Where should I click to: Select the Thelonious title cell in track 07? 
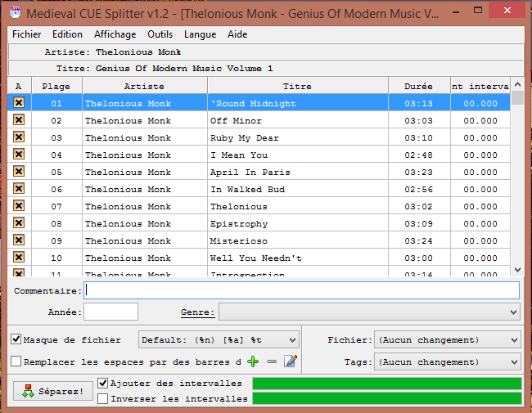coord(298,205)
